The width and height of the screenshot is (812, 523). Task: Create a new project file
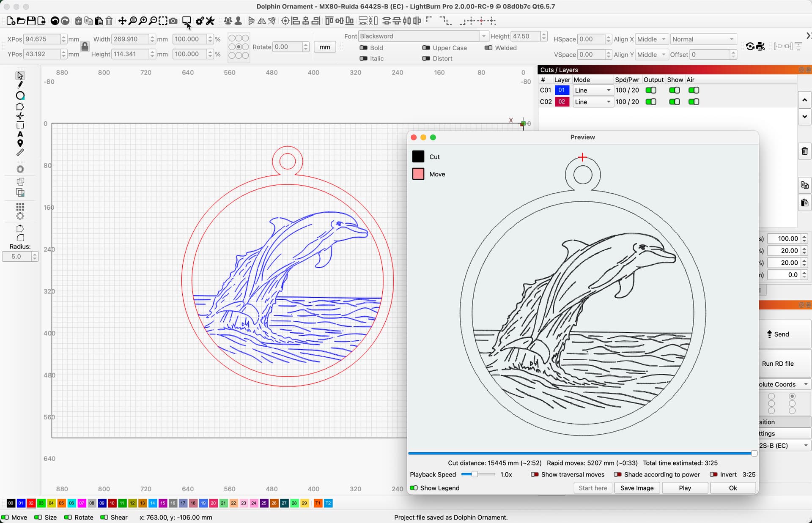click(x=11, y=21)
